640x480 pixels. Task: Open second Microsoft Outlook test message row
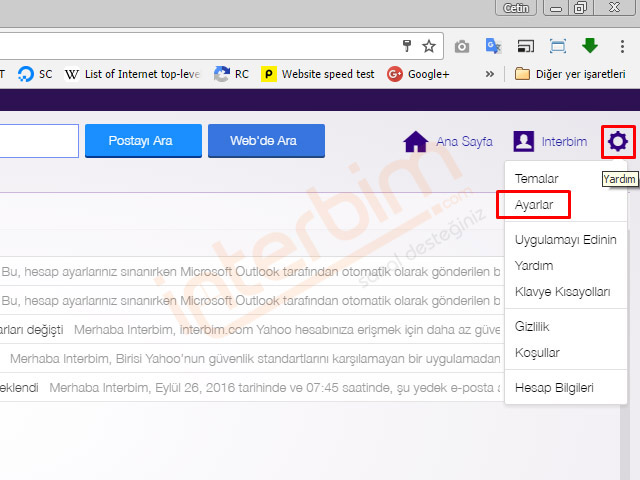pyautogui.click(x=252, y=300)
